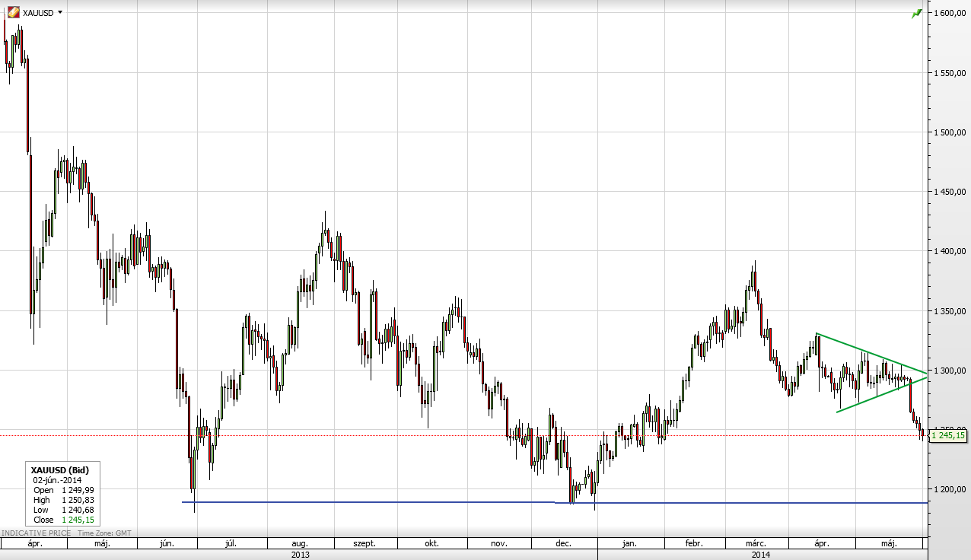Image resolution: width=971 pixels, height=560 pixels.
Task: Click the Low value 1 240,68
Action: 78,510
